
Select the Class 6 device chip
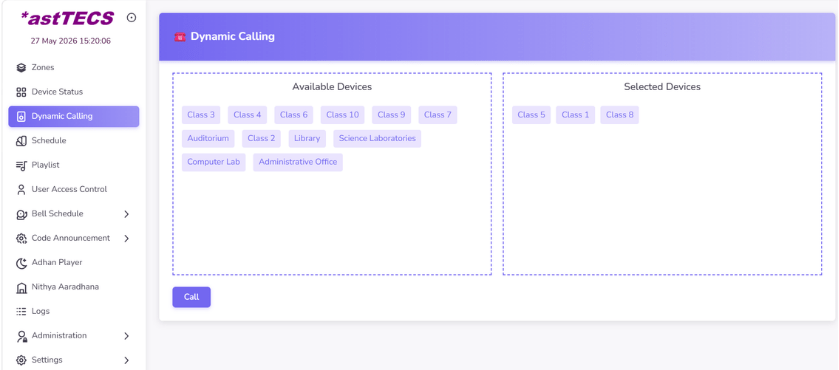(x=294, y=115)
